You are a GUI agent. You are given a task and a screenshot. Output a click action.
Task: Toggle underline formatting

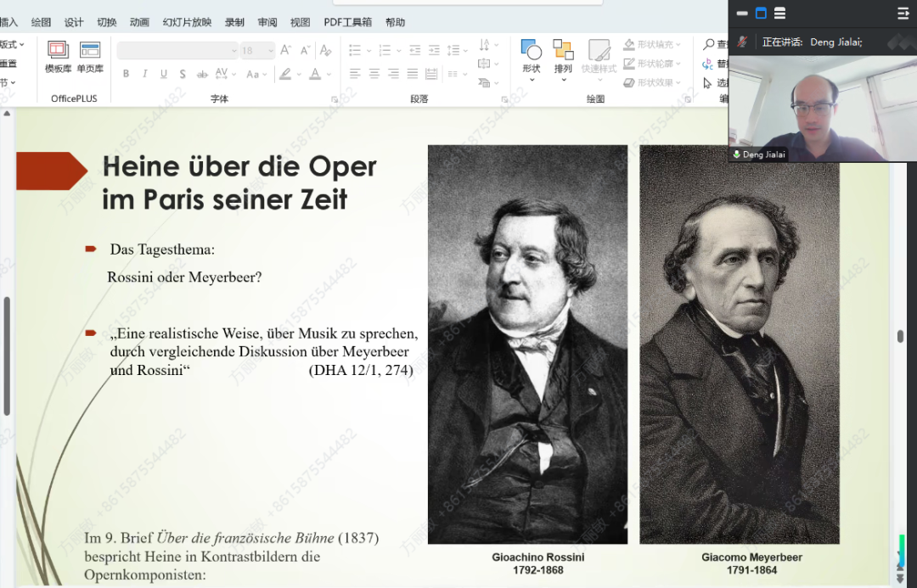pyautogui.click(x=164, y=75)
